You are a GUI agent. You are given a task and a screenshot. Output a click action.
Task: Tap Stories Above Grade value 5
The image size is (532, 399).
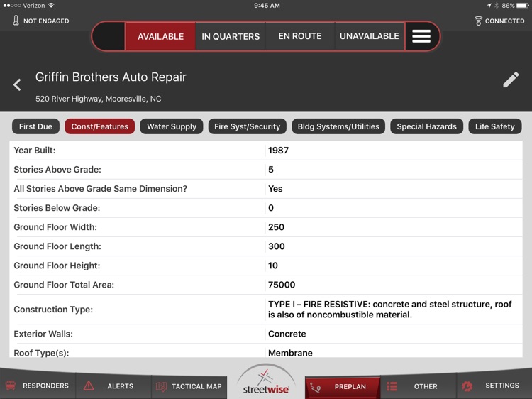271,170
